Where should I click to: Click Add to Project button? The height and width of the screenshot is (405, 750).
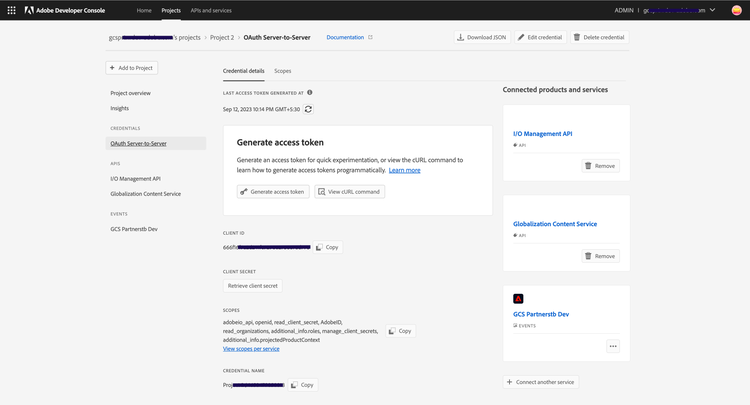[132, 68]
